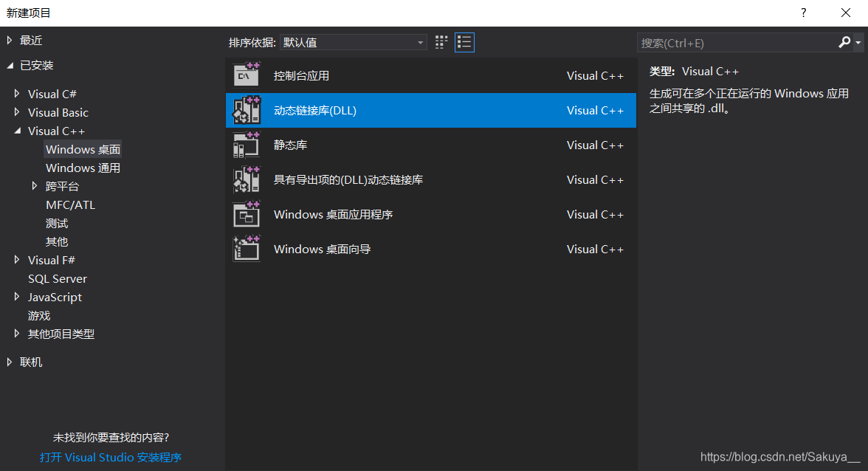Click the Windows 桌面向导 template icon
This screenshot has width=868, height=471.
coord(247,249)
